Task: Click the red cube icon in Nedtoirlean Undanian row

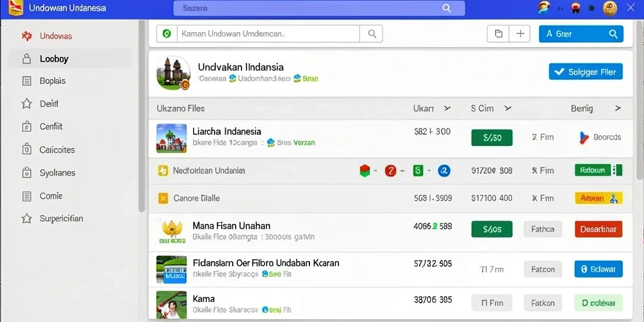Action: coord(365,170)
